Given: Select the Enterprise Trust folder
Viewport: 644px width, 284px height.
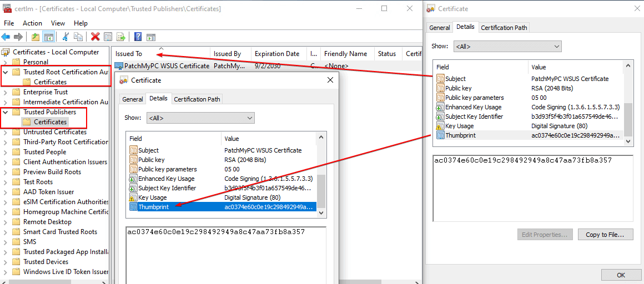Looking at the screenshot, I should (x=45, y=92).
